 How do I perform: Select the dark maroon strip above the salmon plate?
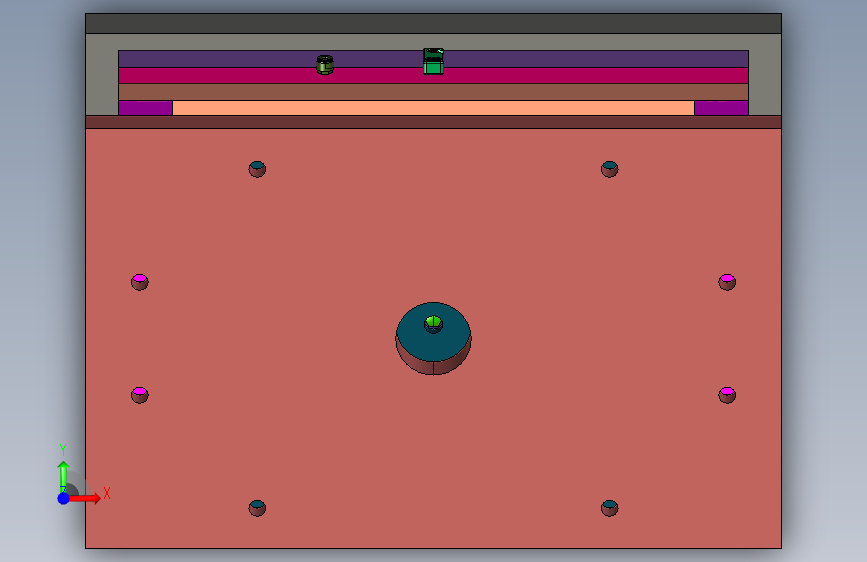click(x=434, y=122)
